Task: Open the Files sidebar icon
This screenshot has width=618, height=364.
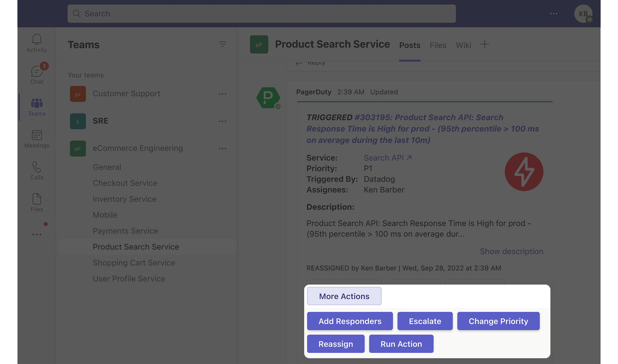Action: tap(37, 202)
